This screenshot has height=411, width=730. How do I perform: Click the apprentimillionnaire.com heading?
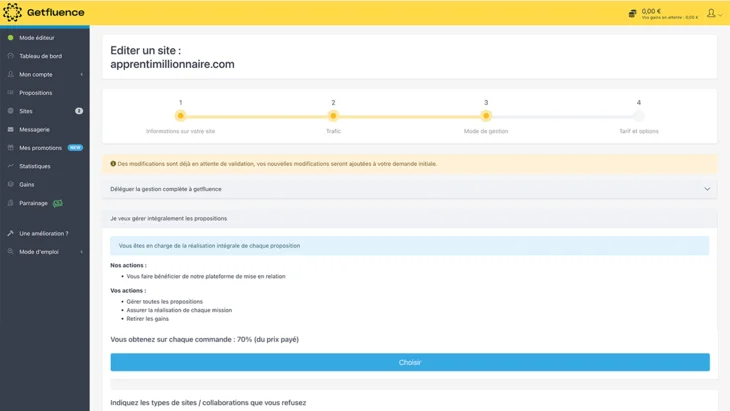(172, 64)
